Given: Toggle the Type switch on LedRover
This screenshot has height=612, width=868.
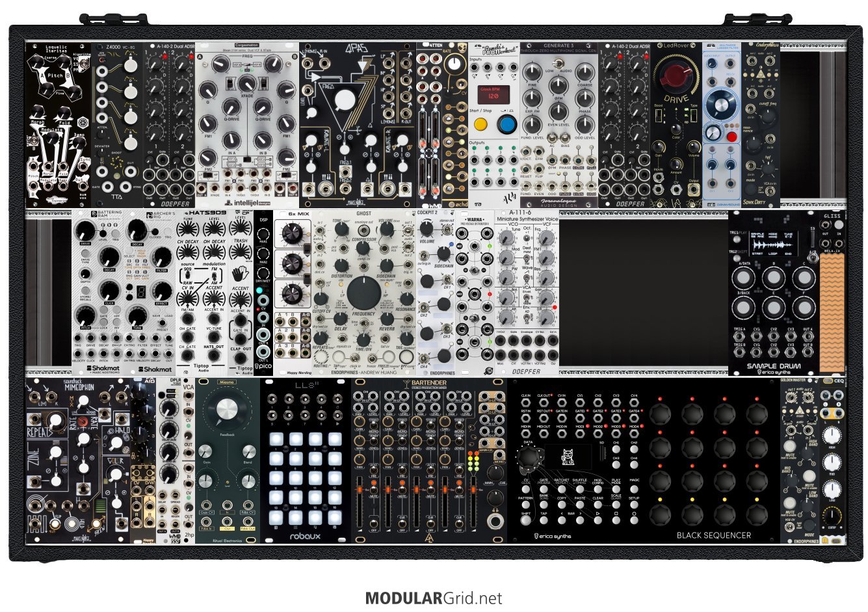Looking at the screenshot, I should [x=694, y=115].
